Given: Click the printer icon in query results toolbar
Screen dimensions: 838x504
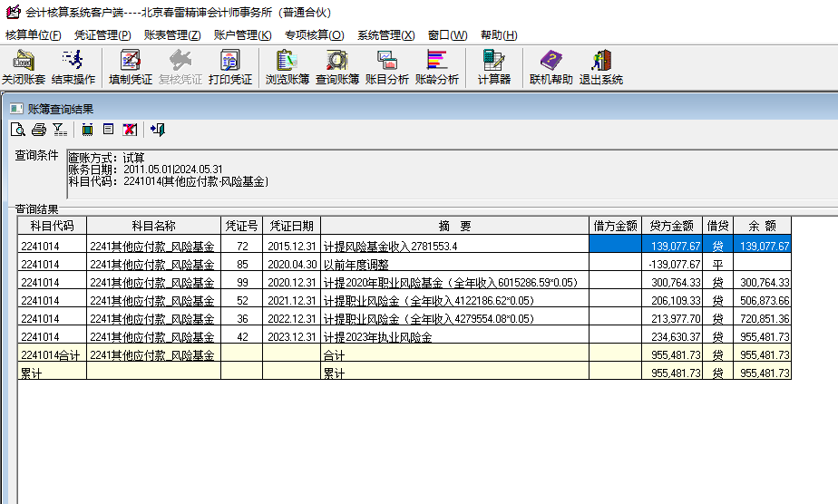Looking at the screenshot, I should pyautogui.click(x=38, y=130).
